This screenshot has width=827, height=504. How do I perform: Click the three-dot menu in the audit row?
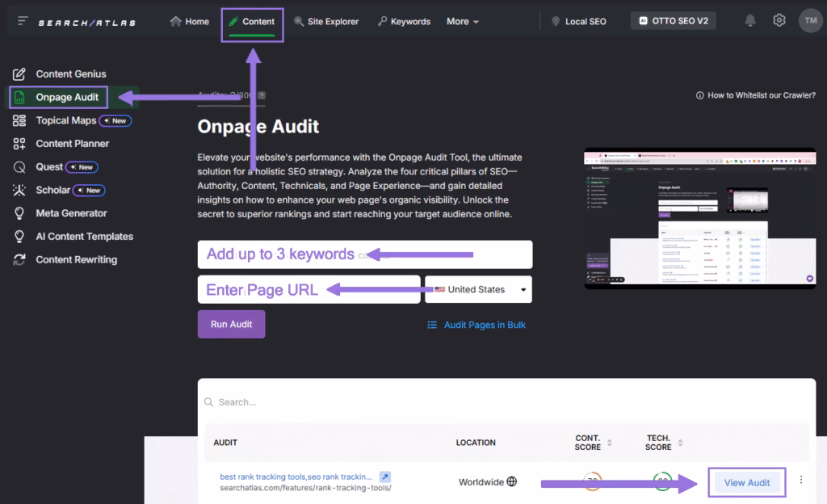click(x=800, y=480)
